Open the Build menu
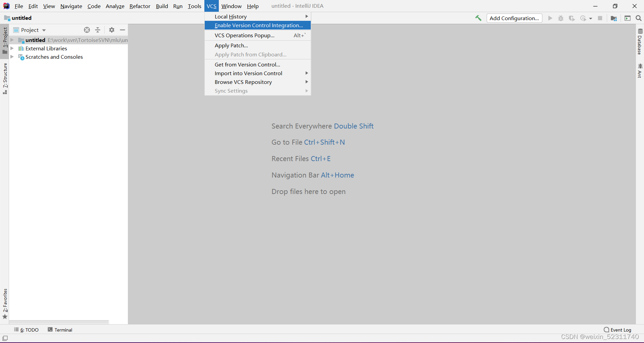Screen dimensions: 644x343 (162, 6)
